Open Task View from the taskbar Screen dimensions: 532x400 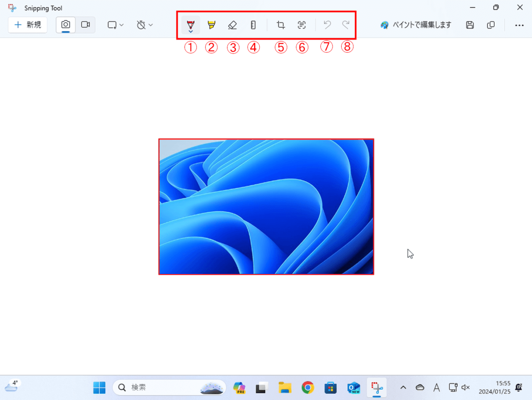[261, 388]
